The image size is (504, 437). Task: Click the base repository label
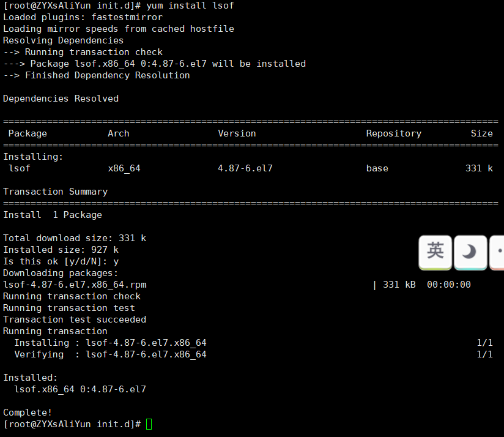pos(377,168)
